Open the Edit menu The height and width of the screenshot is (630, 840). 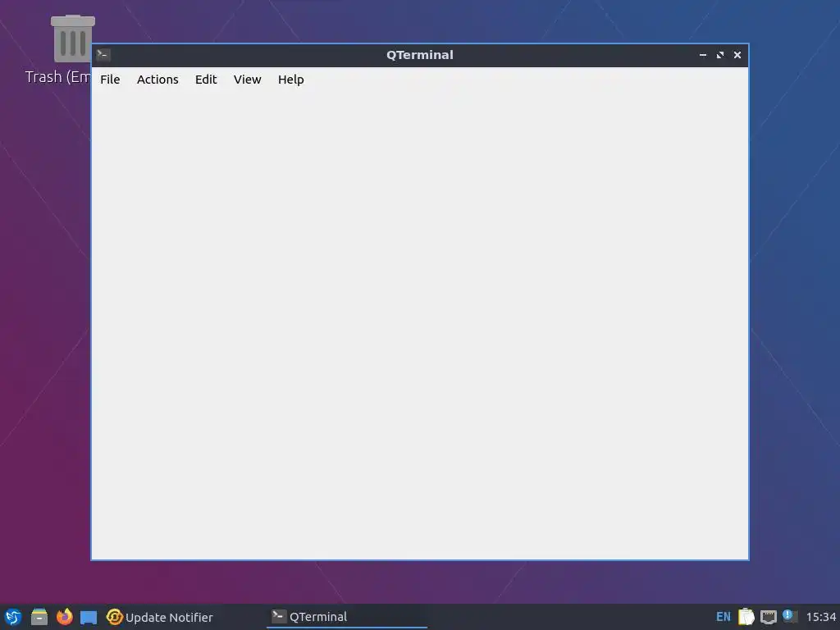pyautogui.click(x=206, y=80)
